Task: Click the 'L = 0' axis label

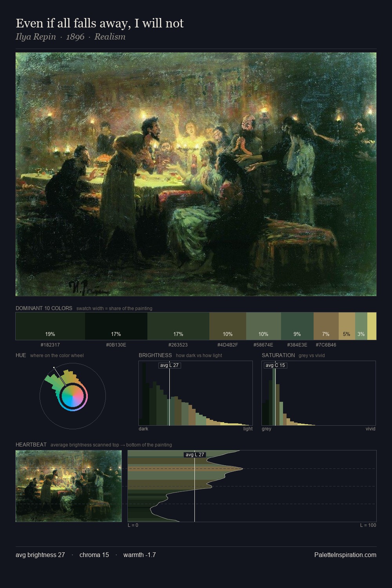Action: 133,525
